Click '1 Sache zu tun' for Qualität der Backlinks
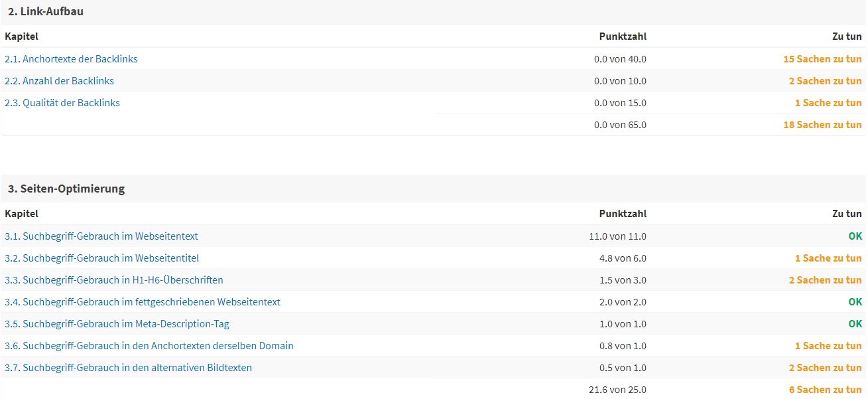 pyautogui.click(x=828, y=103)
